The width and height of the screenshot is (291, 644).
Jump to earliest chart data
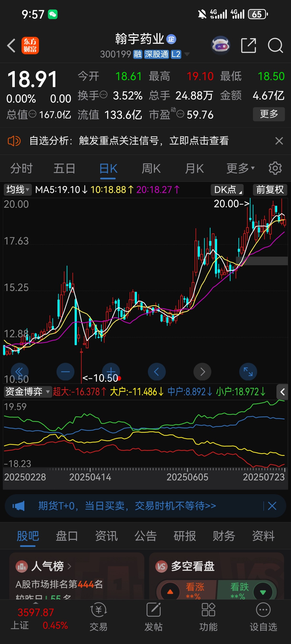pyautogui.click(x=20, y=372)
